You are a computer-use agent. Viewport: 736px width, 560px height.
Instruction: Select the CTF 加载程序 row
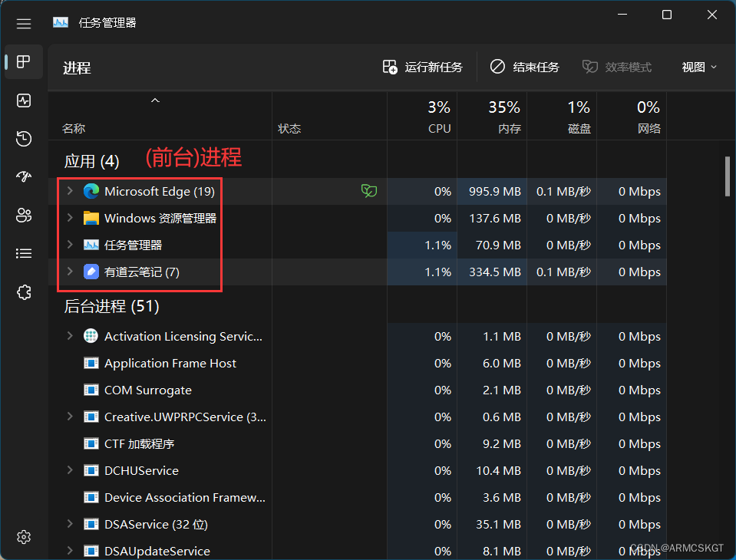(357, 443)
